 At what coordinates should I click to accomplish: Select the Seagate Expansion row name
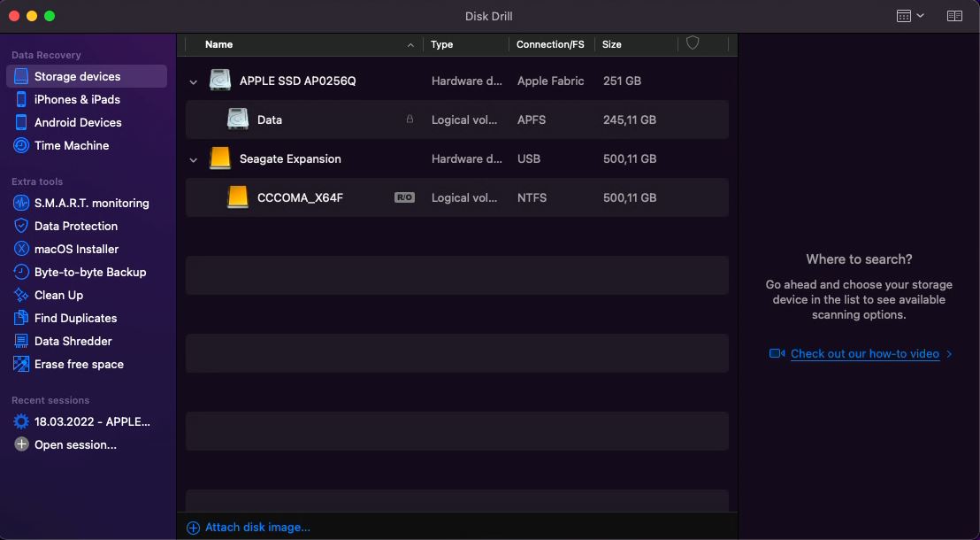pyautogui.click(x=290, y=159)
